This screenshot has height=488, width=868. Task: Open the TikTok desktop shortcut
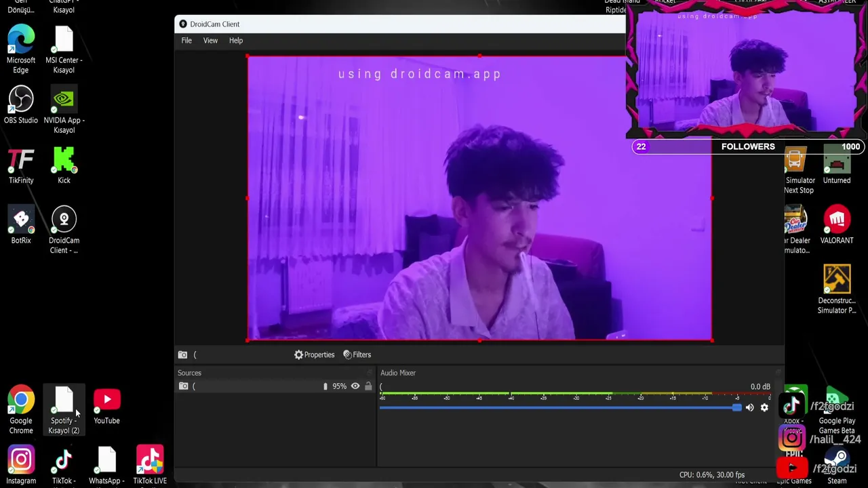click(x=64, y=466)
